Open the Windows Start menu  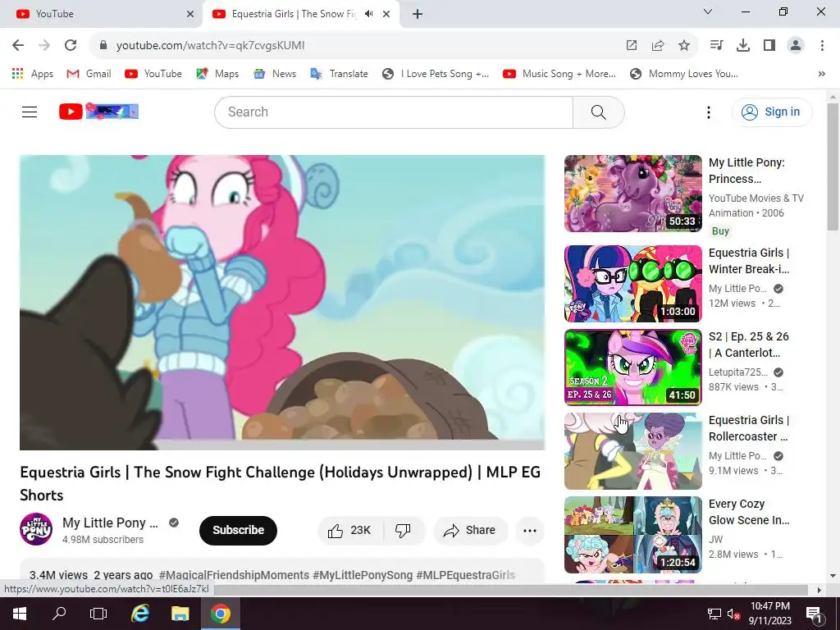pos(19,614)
